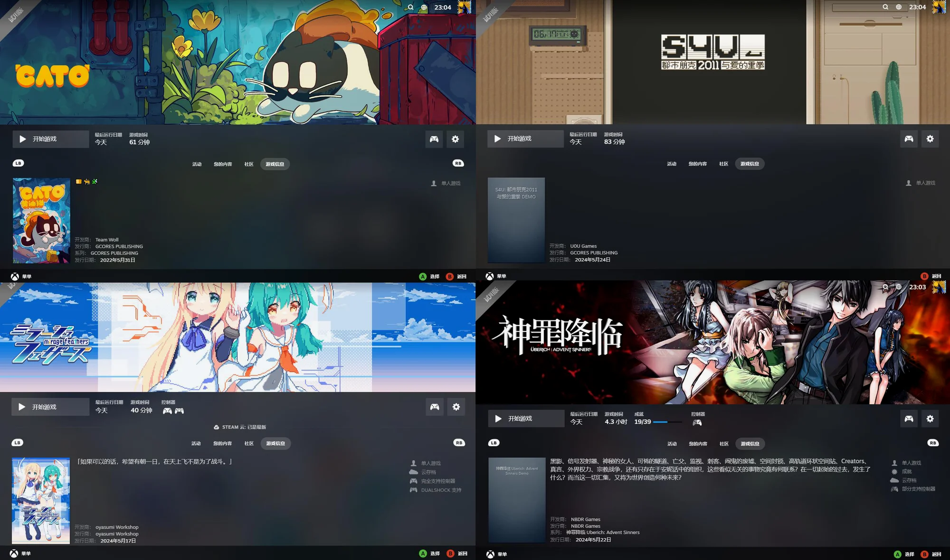Click search icon in Uberich panel
The height and width of the screenshot is (560, 950).
[885, 287]
